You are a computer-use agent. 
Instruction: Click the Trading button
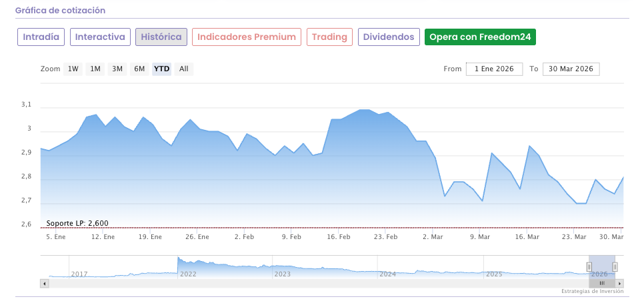329,37
